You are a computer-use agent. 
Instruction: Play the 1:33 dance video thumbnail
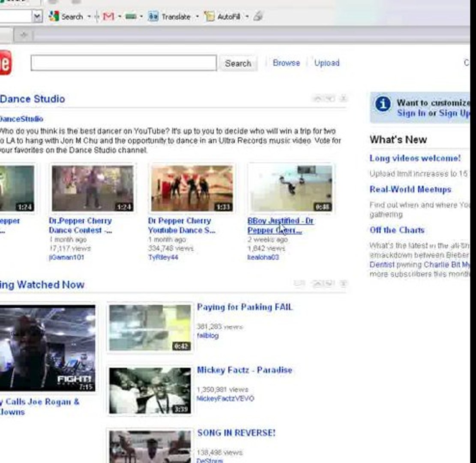pos(192,188)
